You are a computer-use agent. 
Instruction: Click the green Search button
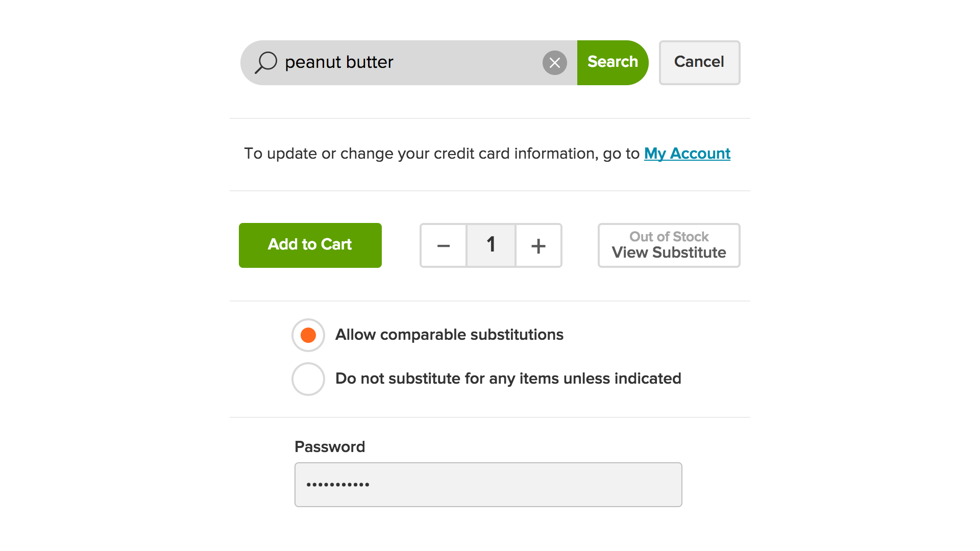pyautogui.click(x=612, y=63)
